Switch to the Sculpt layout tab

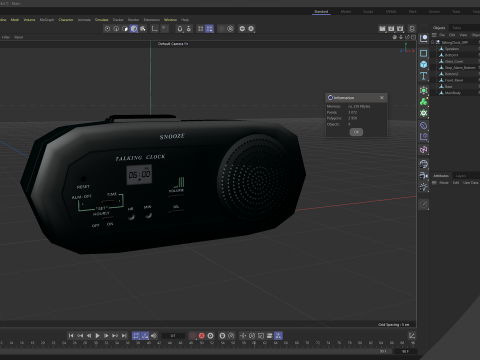coord(368,12)
